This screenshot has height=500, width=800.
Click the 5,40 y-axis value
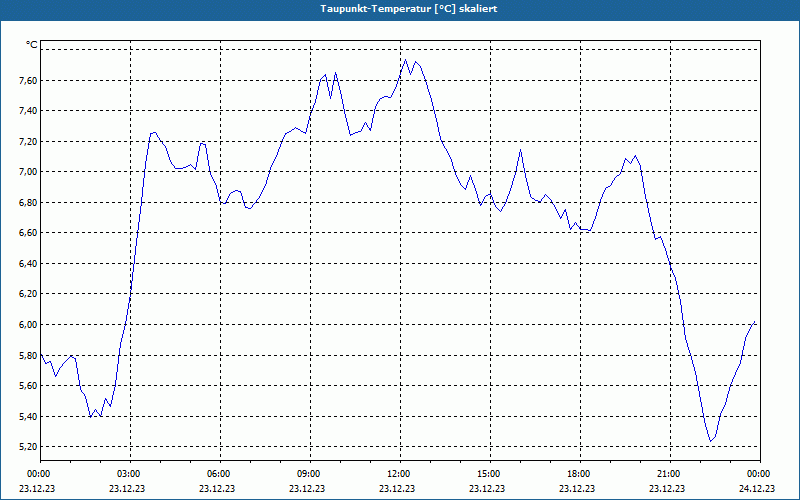28,416
